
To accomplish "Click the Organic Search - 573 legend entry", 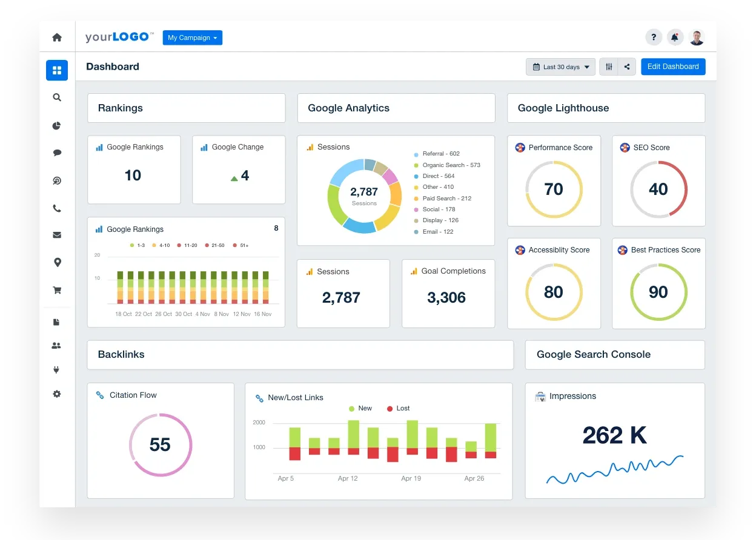I will click(447, 165).
